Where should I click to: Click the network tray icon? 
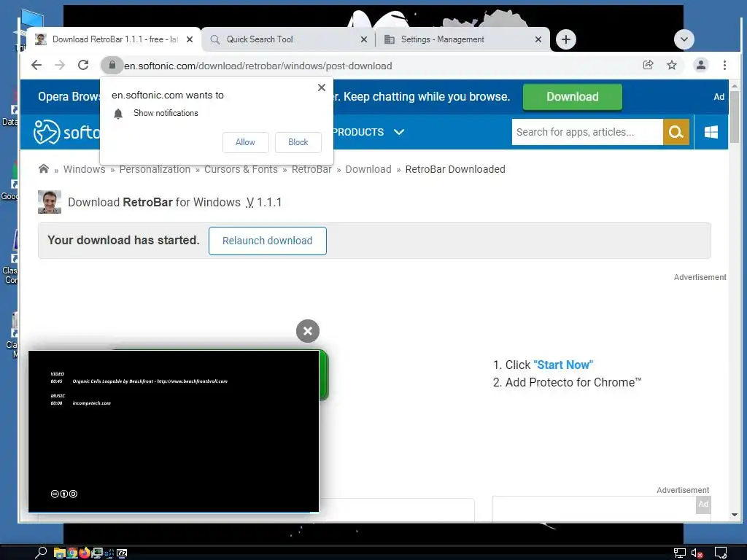pos(679,553)
